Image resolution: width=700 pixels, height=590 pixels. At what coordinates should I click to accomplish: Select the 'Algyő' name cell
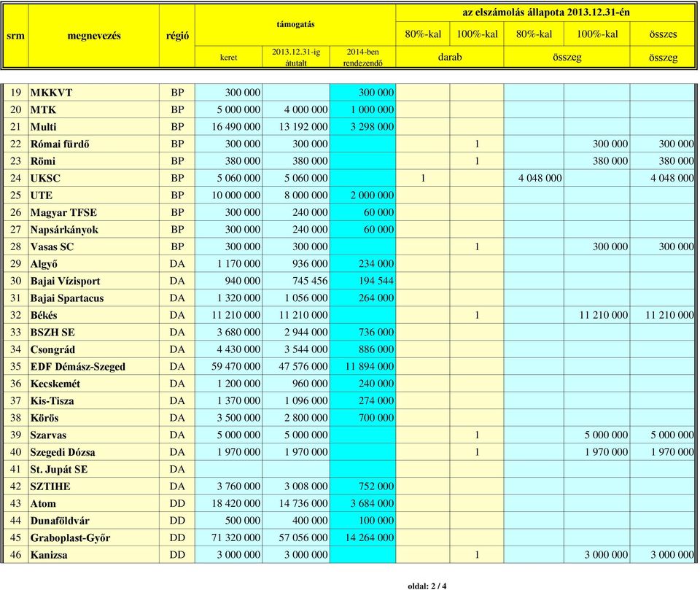tap(94, 263)
